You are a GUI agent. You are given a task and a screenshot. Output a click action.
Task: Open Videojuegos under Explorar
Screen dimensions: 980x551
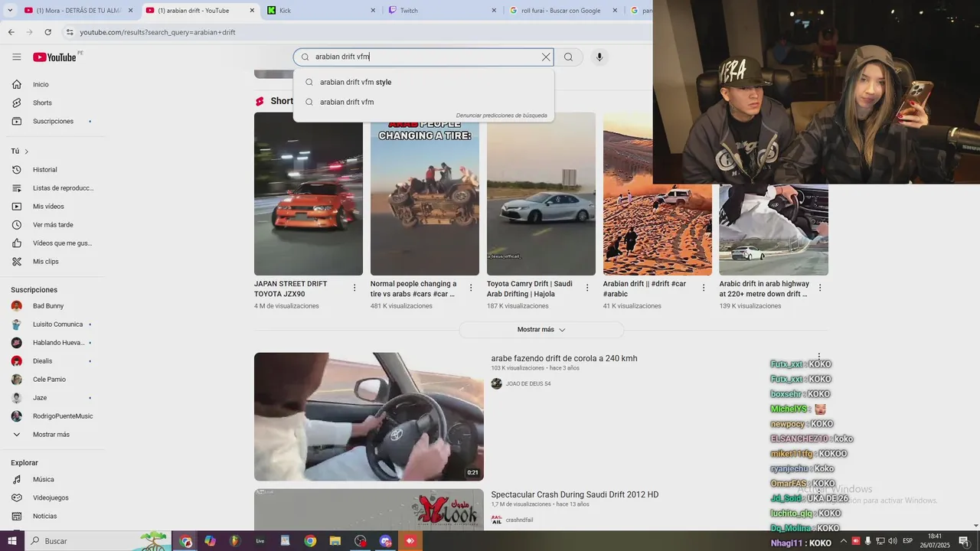(52, 497)
